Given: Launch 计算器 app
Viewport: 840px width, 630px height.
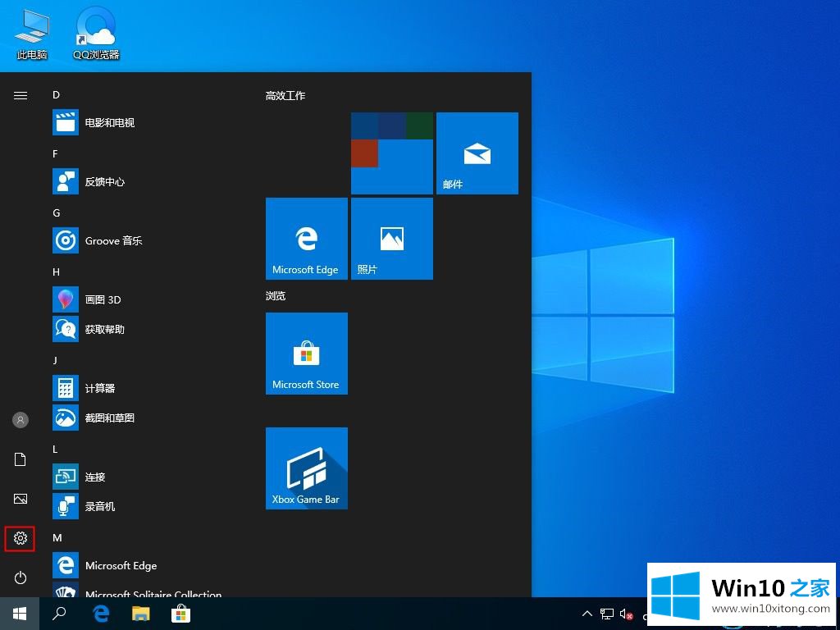Looking at the screenshot, I should 145,388.
